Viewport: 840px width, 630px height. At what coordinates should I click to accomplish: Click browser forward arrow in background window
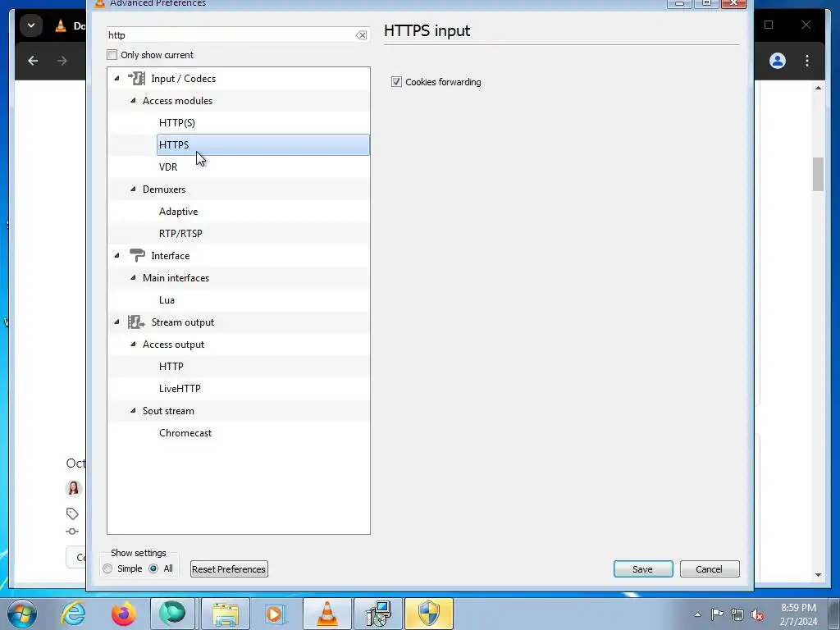pos(62,61)
